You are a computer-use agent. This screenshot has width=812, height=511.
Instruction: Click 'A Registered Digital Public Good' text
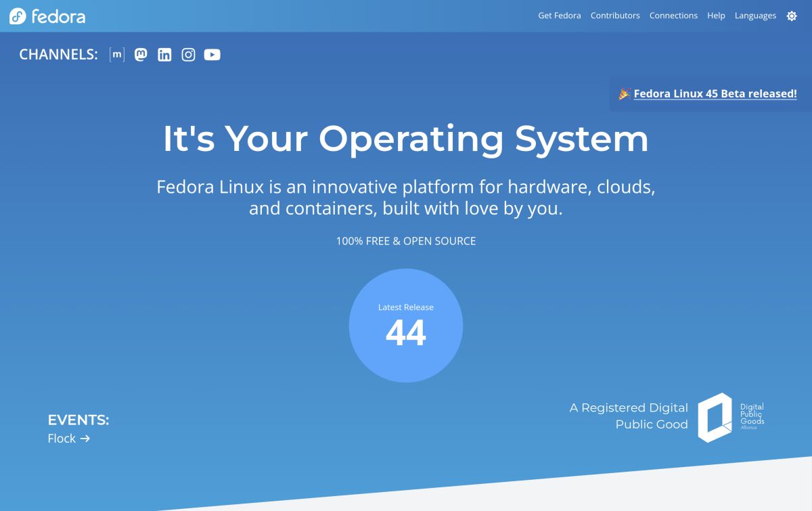click(x=629, y=416)
